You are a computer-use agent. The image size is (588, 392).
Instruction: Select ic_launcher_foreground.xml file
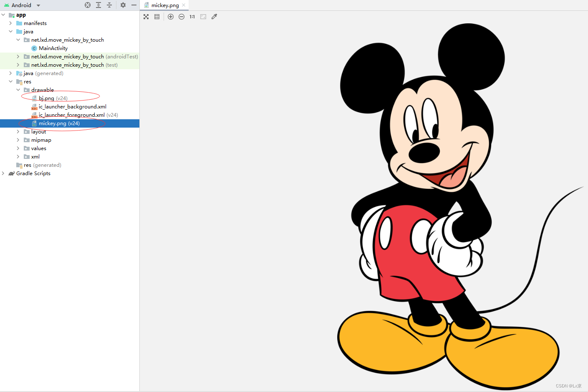coord(78,115)
